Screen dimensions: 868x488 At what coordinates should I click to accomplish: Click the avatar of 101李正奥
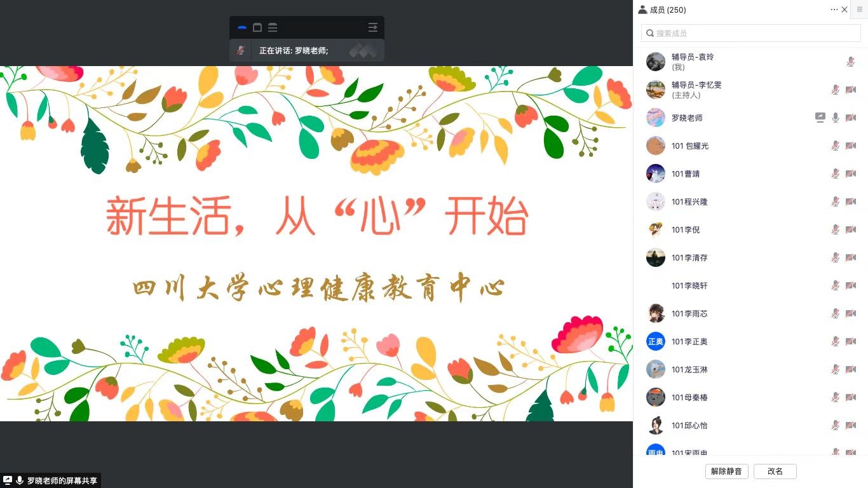656,341
